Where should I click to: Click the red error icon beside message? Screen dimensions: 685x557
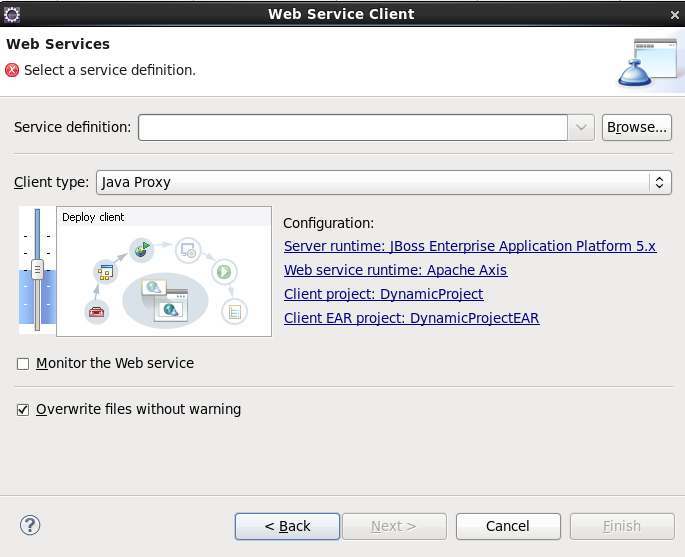(12, 70)
